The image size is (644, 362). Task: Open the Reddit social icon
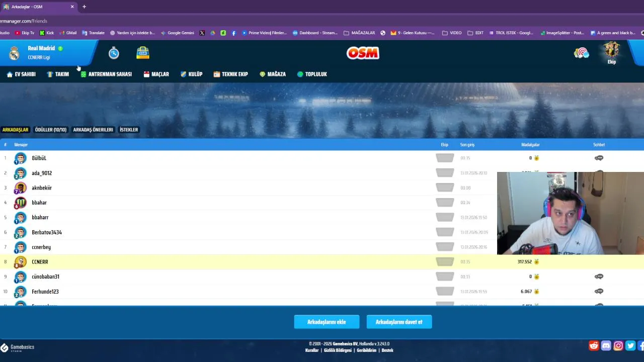pos(594,345)
